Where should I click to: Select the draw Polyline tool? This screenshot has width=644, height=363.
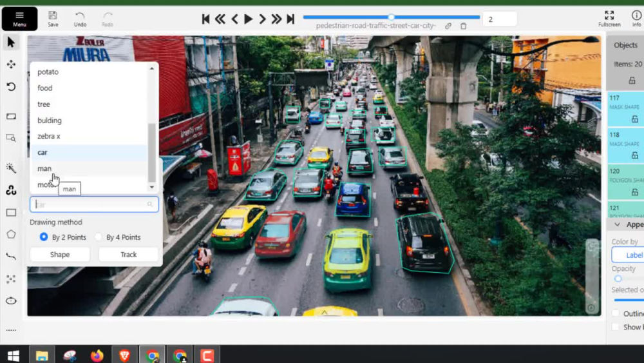click(x=11, y=257)
